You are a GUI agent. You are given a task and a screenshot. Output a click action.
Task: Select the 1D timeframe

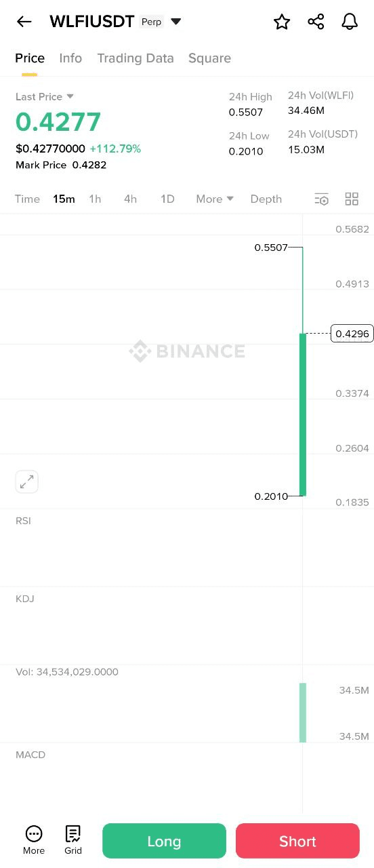click(x=167, y=199)
